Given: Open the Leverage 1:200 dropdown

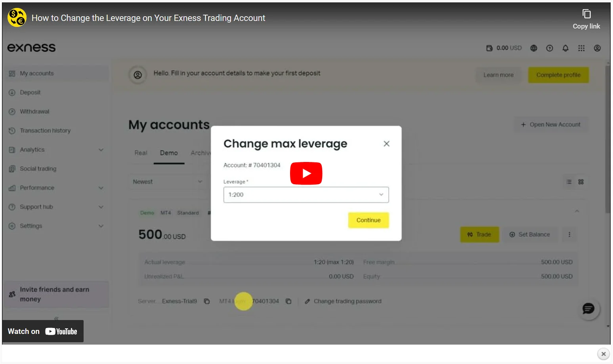Looking at the screenshot, I should tap(306, 194).
